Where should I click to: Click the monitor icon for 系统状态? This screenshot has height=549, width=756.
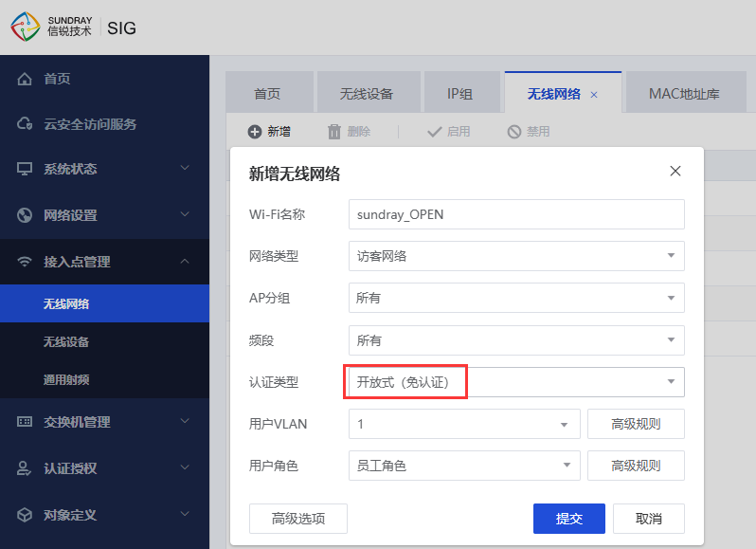[x=25, y=169]
